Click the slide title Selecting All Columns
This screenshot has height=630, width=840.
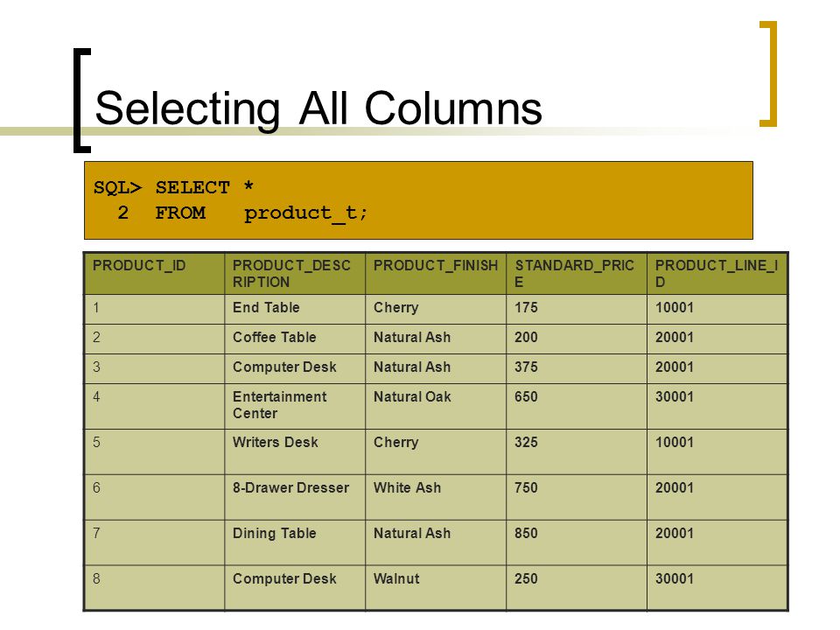[x=318, y=108]
